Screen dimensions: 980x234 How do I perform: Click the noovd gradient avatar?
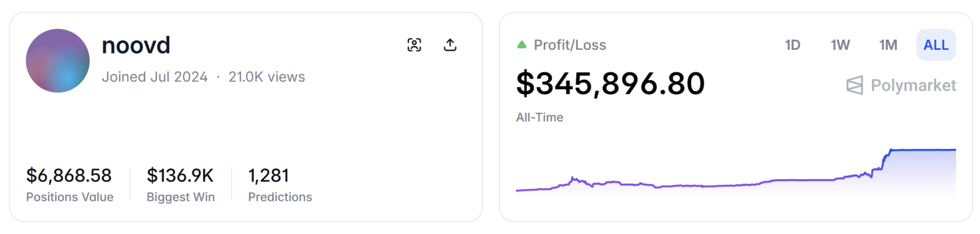click(x=58, y=61)
